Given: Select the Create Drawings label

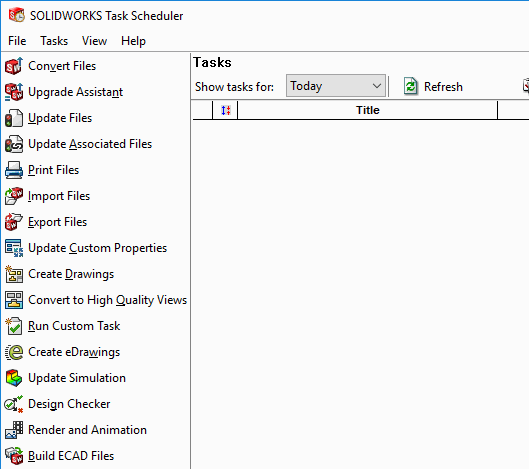Looking at the screenshot, I should 71,274.
